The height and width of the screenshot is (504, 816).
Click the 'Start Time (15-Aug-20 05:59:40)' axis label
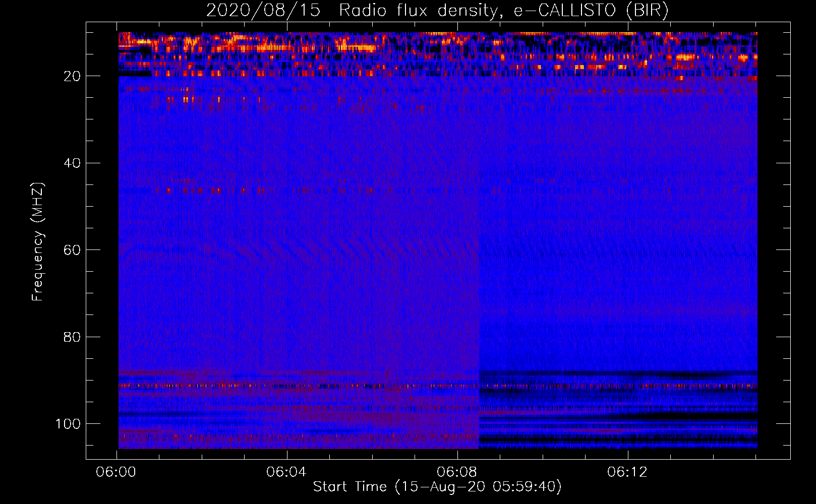tap(437, 487)
